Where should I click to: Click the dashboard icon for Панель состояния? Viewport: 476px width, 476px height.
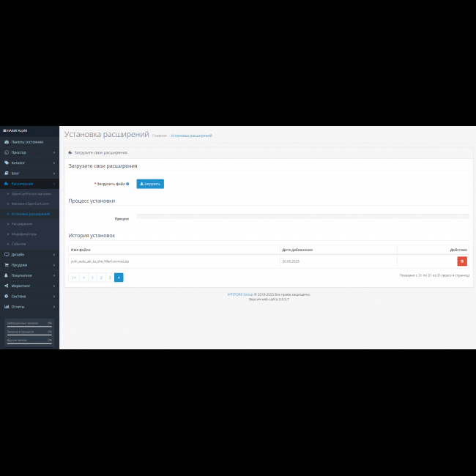pos(7,142)
